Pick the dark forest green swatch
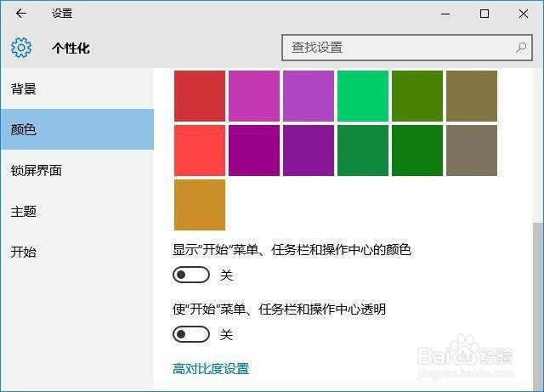 417,151
